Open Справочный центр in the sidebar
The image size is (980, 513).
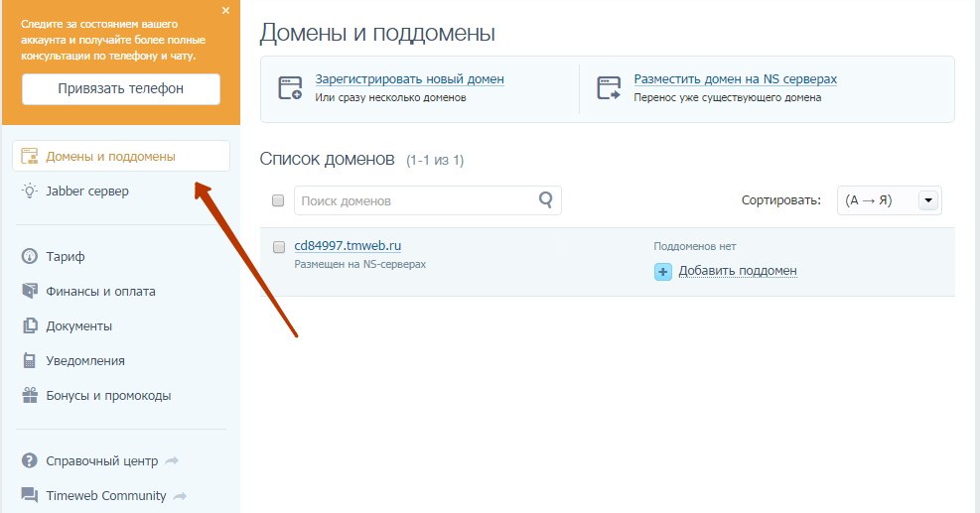pyautogui.click(x=101, y=461)
